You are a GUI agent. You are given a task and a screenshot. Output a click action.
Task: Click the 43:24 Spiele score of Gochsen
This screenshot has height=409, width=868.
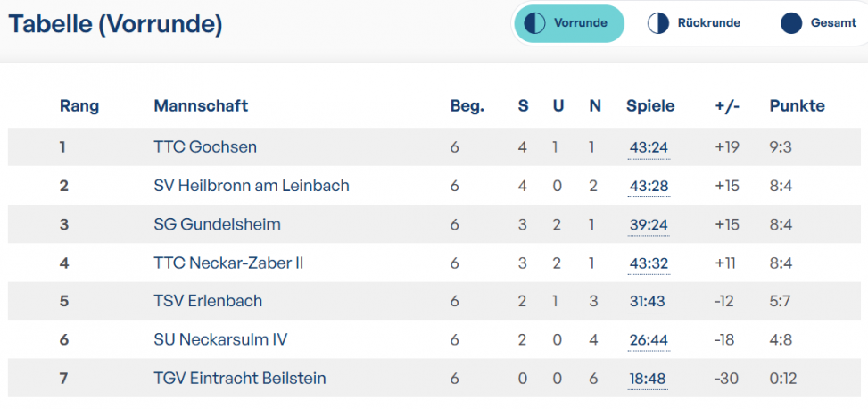[x=649, y=148]
